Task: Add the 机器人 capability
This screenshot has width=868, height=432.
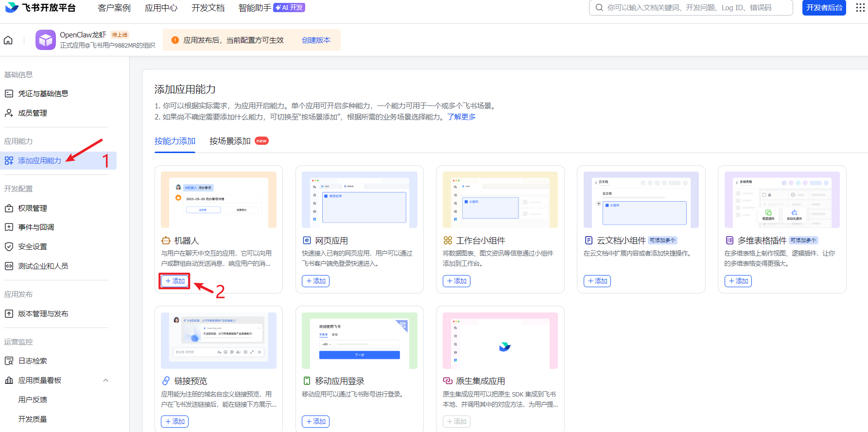Action: pos(175,281)
